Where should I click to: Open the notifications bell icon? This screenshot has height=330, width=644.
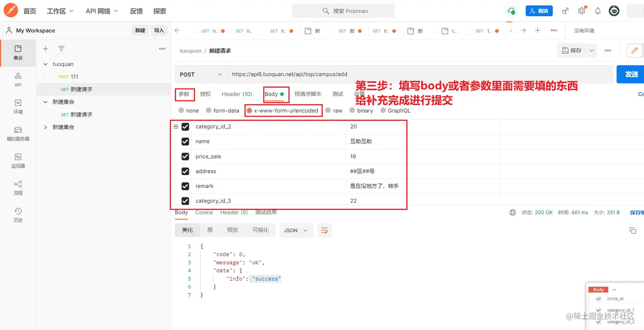[x=598, y=11]
